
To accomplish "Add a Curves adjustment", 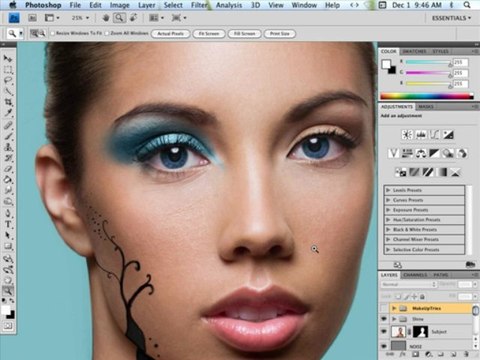I will click(434, 135).
